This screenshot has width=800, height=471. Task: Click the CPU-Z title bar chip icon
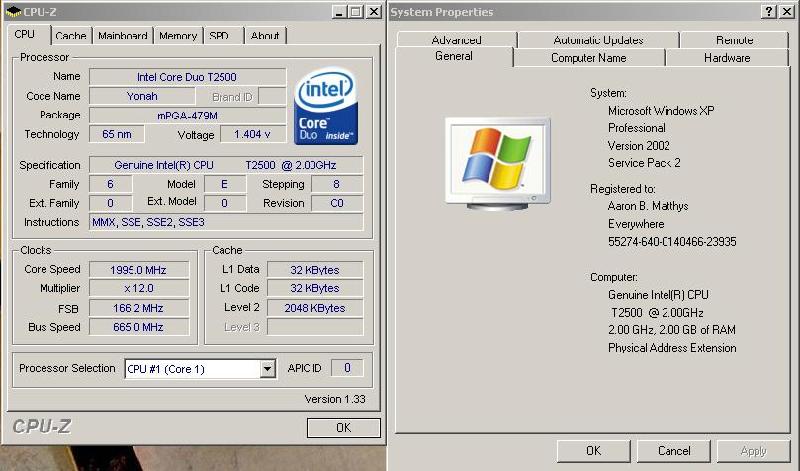(x=14, y=11)
